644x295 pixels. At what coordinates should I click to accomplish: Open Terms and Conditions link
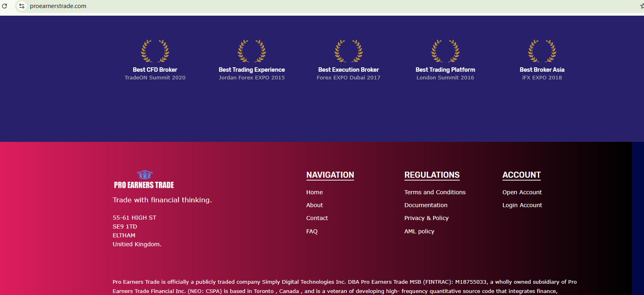point(435,192)
